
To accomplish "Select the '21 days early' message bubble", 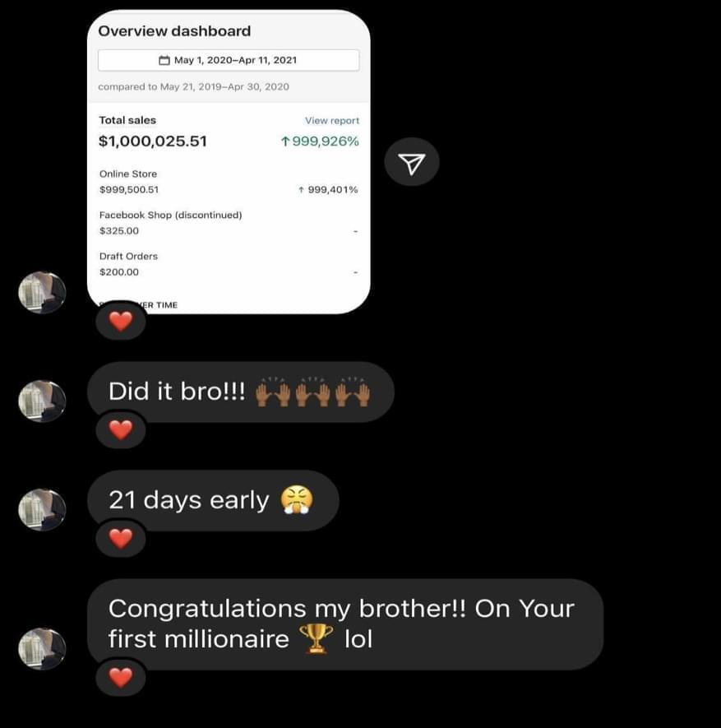I will pos(213,500).
